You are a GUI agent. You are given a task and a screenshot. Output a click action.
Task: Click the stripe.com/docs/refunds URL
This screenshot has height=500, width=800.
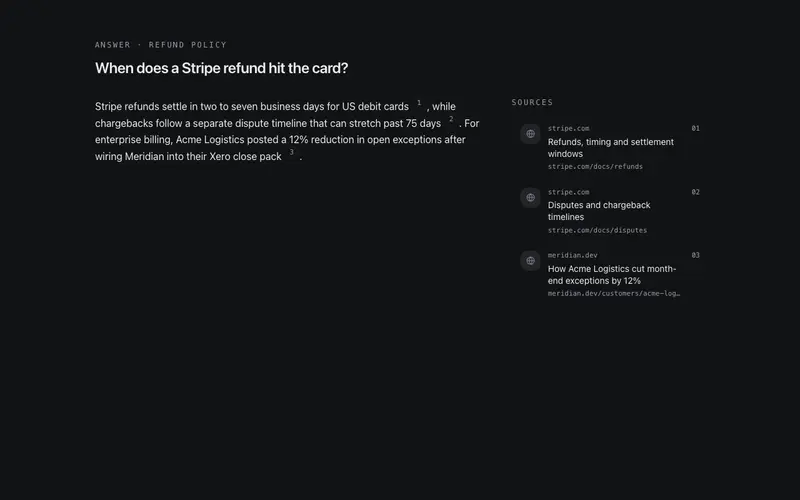595,167
